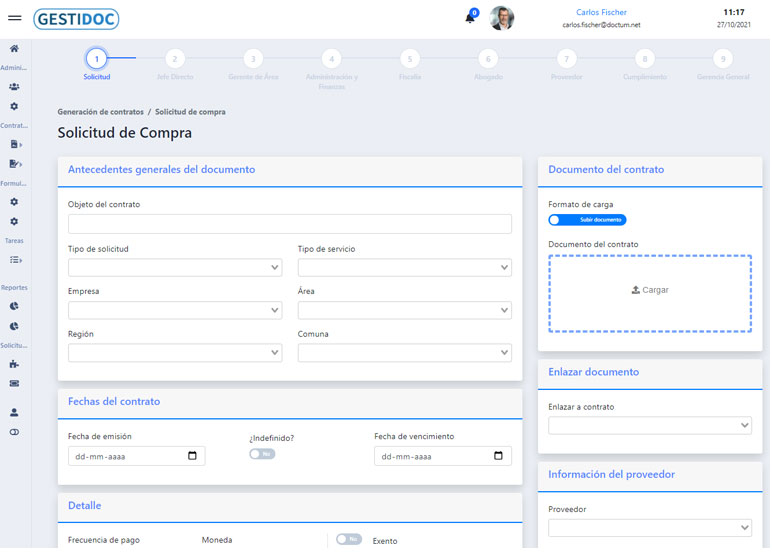Click the carlos.fischer@doctum.net email

pyautogui.click(x=601, y=25)
